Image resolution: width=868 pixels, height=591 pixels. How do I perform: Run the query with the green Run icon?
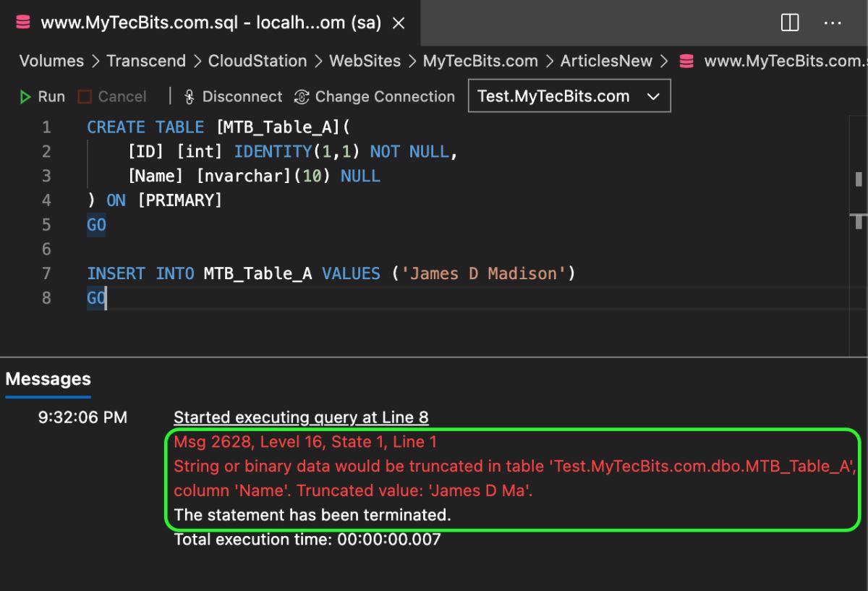click(x=25, y=96)
